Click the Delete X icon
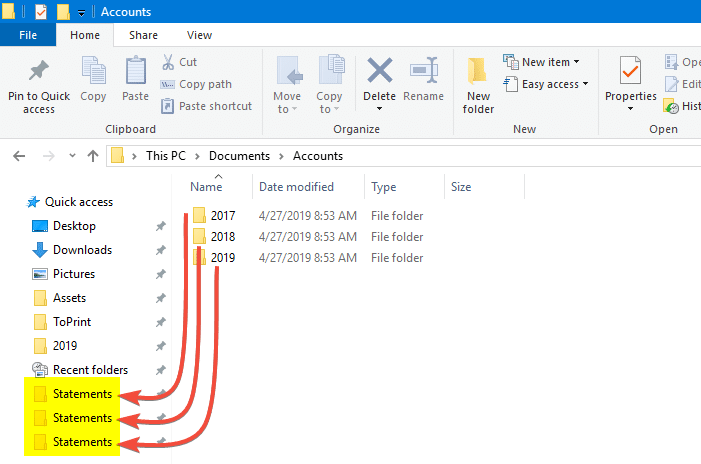The image size is (701, 464). click(x=380, y=70)
